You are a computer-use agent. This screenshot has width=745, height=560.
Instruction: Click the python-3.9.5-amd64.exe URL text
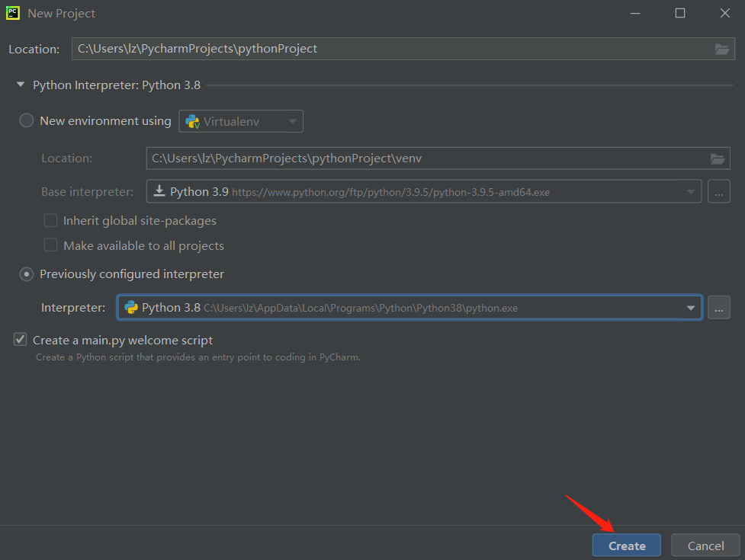(390, 193)
